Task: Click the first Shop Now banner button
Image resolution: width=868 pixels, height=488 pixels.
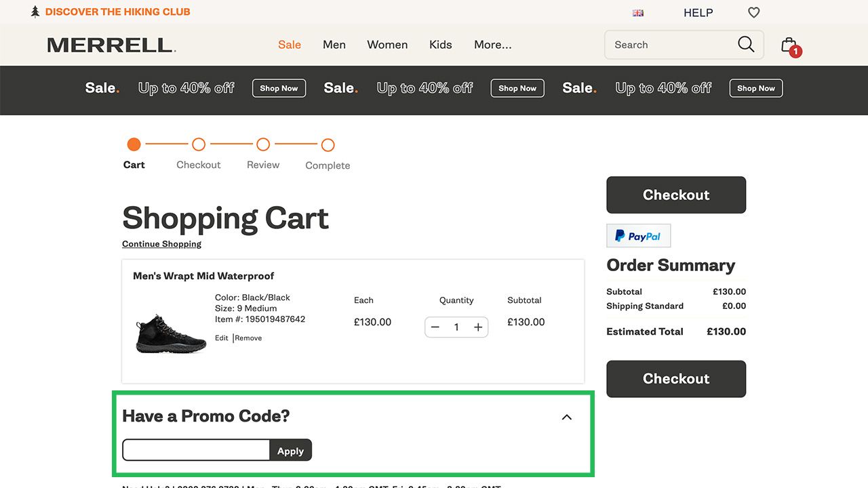Action: point(279,88)
